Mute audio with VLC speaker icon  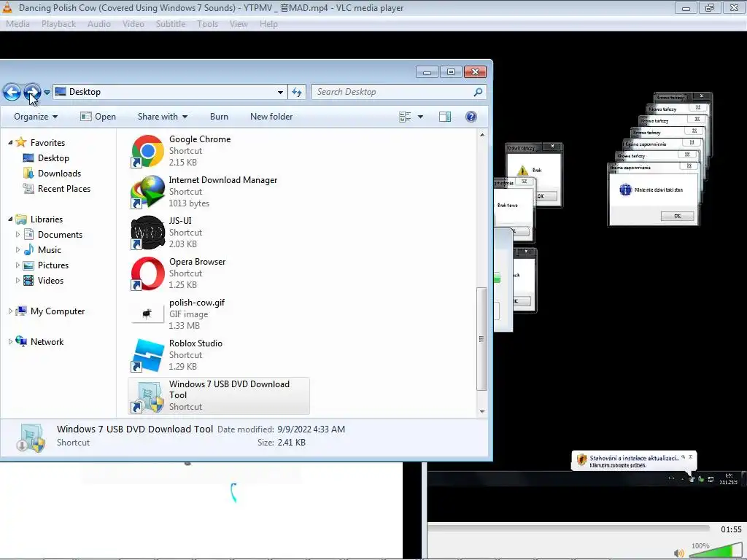click(x=679, y=553)
